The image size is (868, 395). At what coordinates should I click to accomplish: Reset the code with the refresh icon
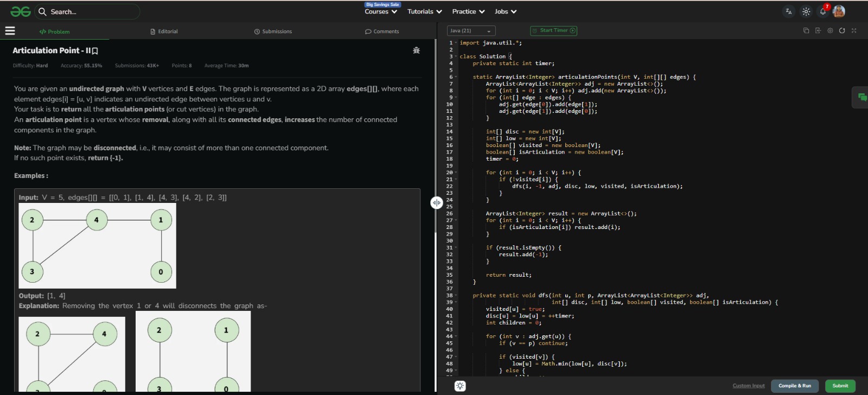[842, 30]
